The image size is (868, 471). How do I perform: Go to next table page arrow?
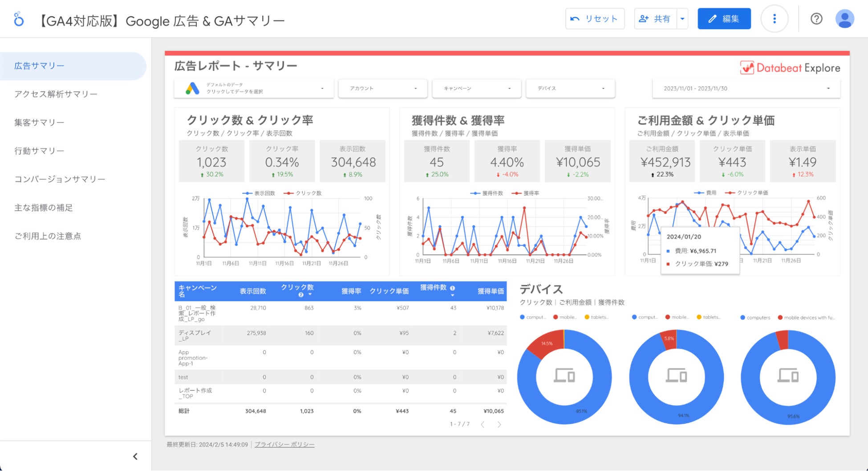[x=499, y=424]
